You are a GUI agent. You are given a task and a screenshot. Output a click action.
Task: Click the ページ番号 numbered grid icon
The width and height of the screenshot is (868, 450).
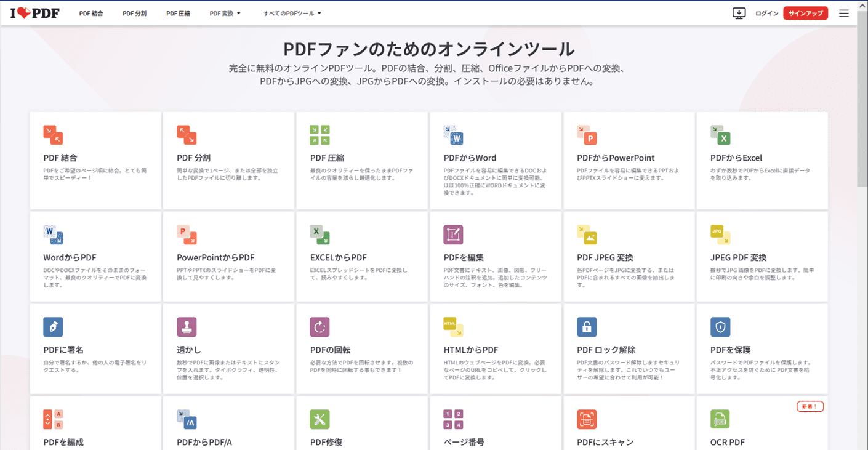point(453,419)
